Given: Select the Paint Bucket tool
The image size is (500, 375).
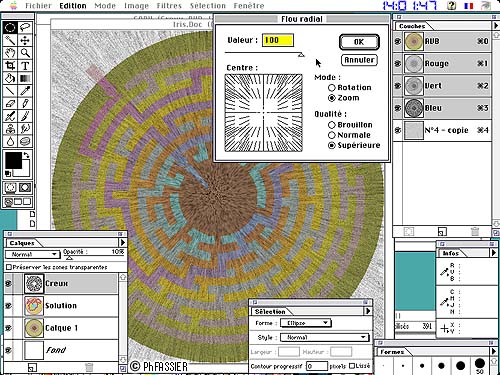Looking at the screenshot, I should (10, 78).
